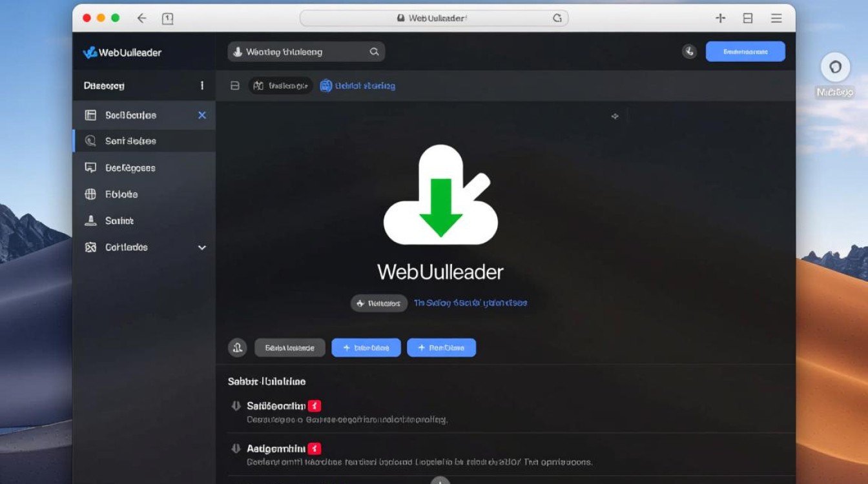This screenshot has height=484, width=868.
Task: Open the blue link beside the badge pill
Action: [470, 303]
